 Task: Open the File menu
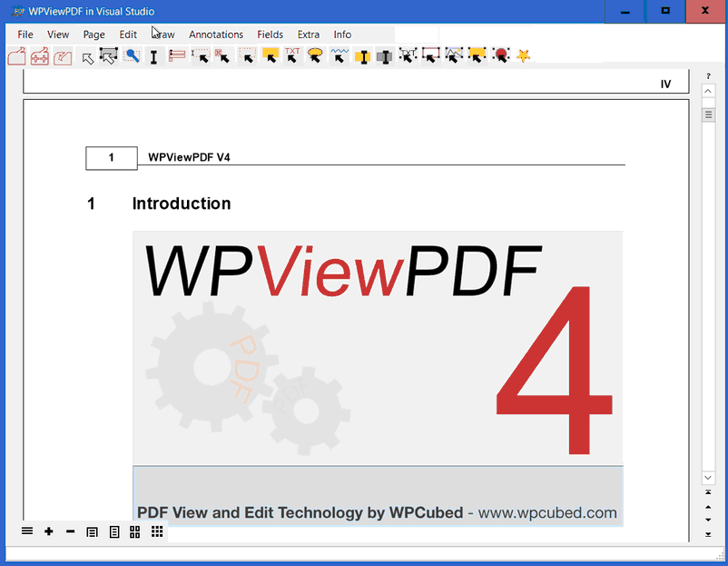point(25,35)
